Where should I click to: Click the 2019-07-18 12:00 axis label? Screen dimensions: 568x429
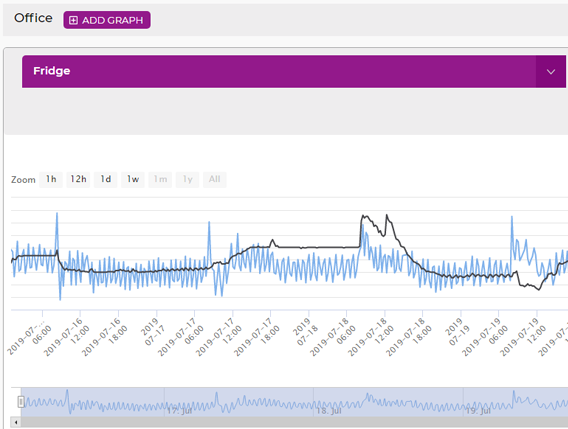coord(371,337)
